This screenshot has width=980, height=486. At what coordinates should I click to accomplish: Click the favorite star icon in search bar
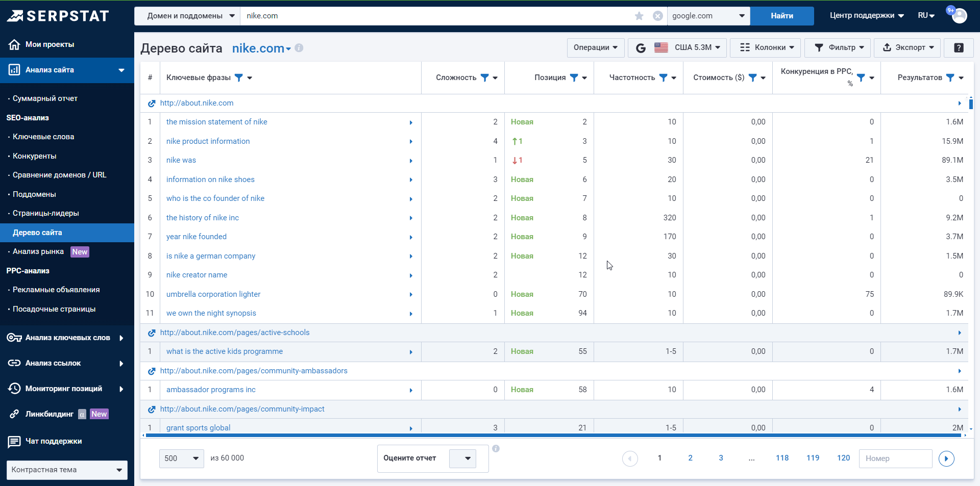(x=639, y=16)
